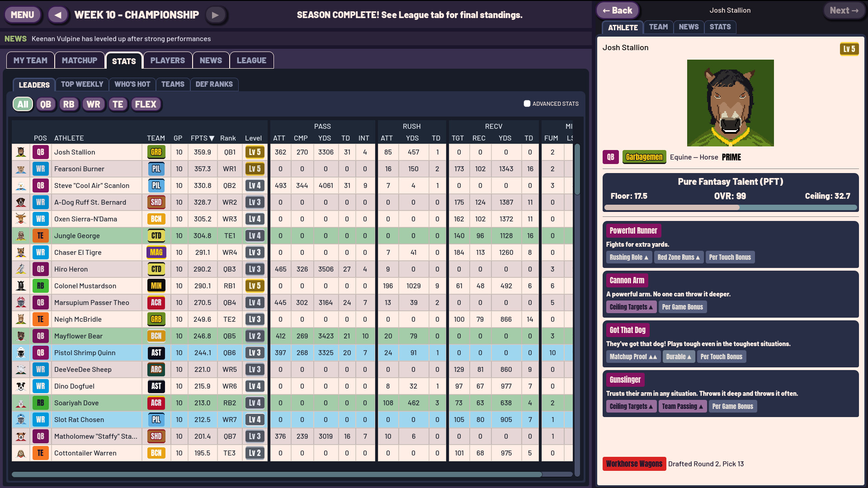The image size is (868, 488).
Task: Click the TE position badge for Jungle George
Action: click(x=40, y=236)
